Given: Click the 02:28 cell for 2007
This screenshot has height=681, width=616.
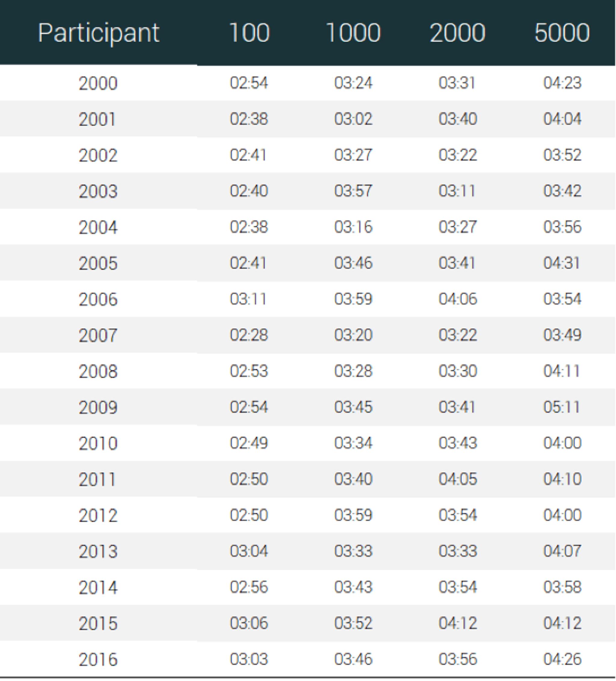Looking at the screenshot, I should point(249,335).
